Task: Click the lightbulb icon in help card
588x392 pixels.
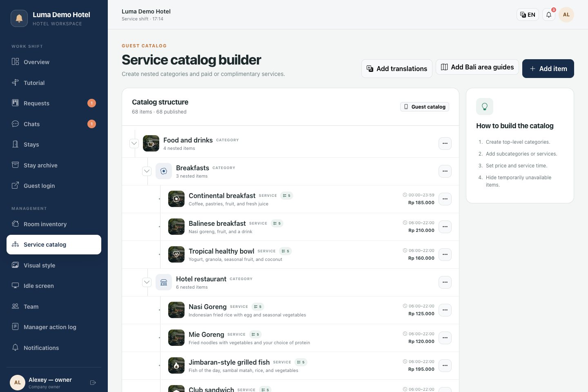Action: [485, 107]
